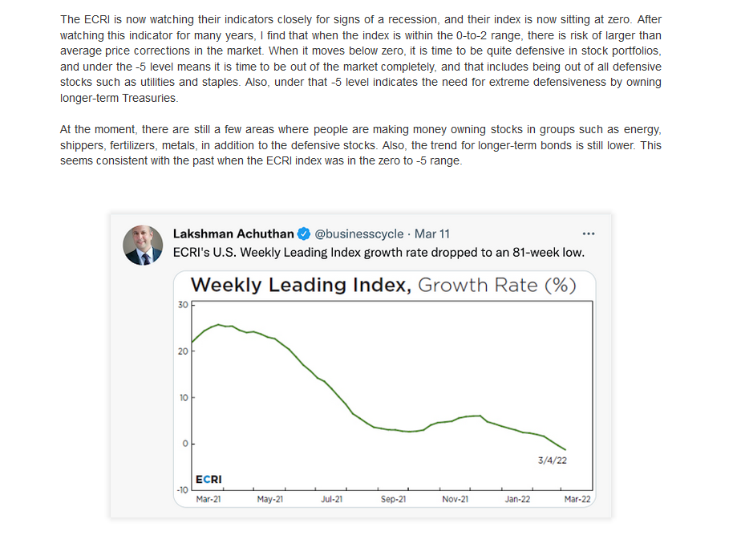Click the Sep-21 x-axis label
The height and width of the screenshot is (560, 741).
tap(393, 499)
